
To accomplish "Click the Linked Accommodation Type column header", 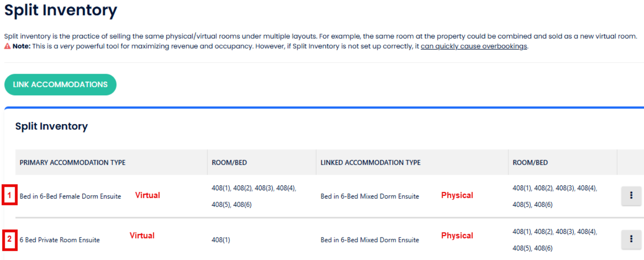I will tap(370, 162).
